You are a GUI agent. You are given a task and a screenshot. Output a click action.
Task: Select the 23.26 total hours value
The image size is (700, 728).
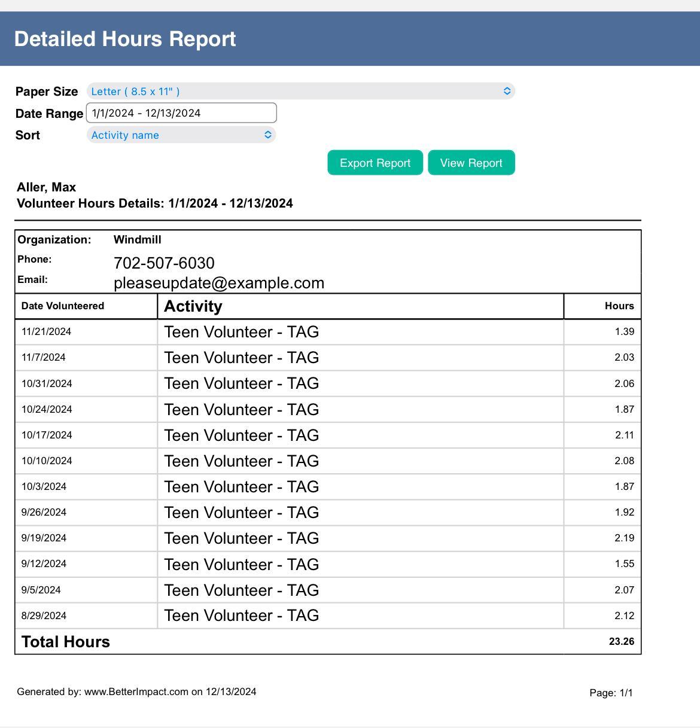click(621, 641)
